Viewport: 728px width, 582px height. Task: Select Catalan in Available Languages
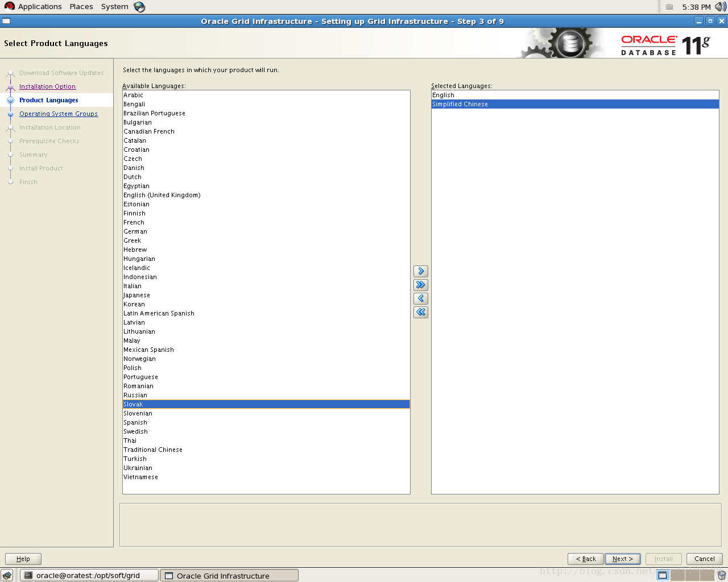266,140
